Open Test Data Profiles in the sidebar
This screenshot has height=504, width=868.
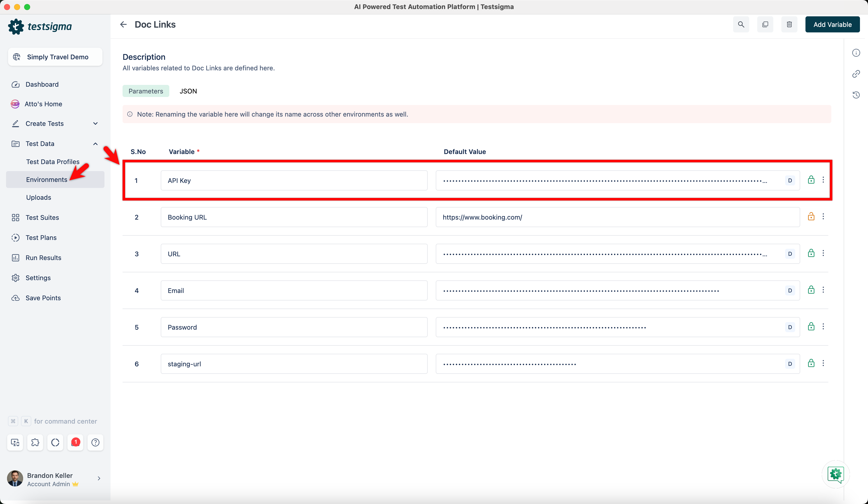pos(53,161)
